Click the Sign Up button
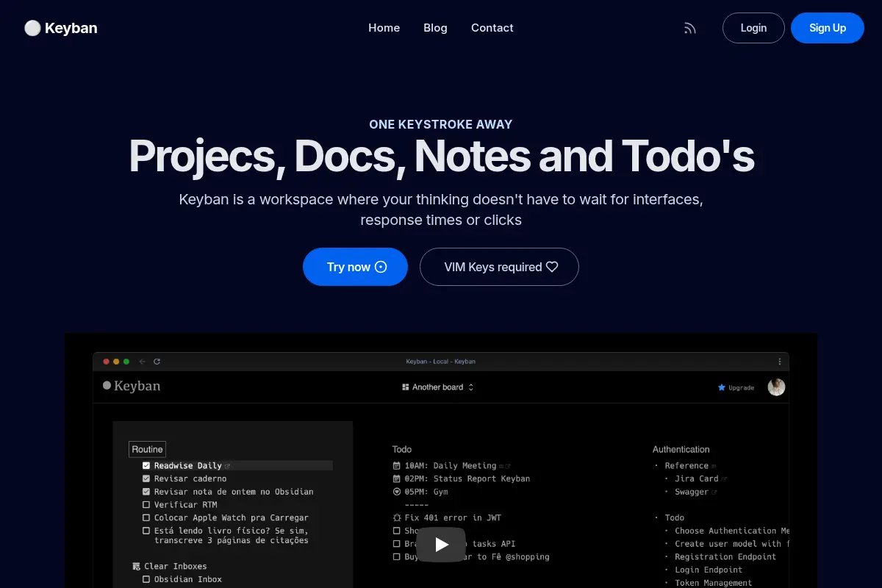The height and width of the screenshot is (588, 882). (x=828, y=28)
